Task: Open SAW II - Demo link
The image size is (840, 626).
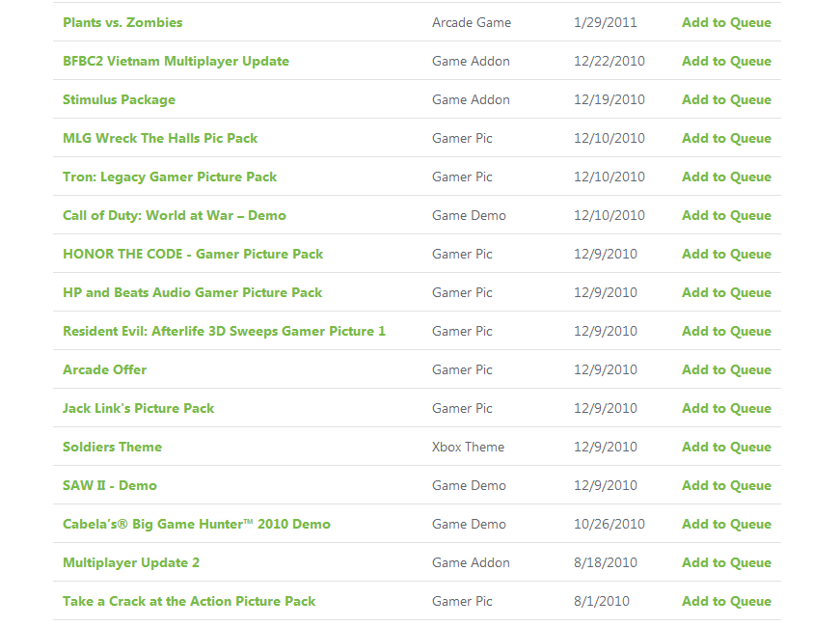Action: 110,485
